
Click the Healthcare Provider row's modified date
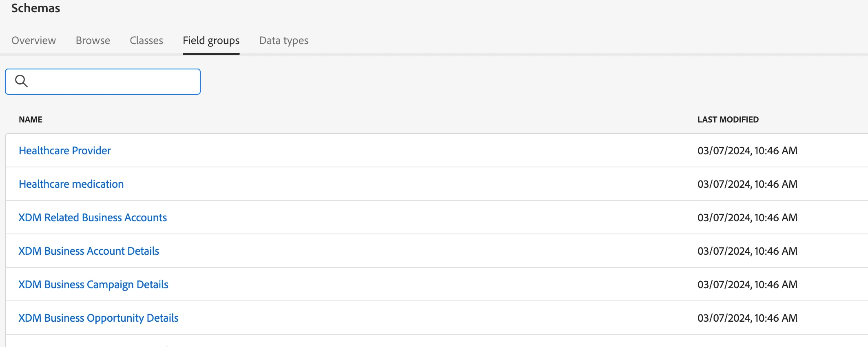click(x=747, y=151)
